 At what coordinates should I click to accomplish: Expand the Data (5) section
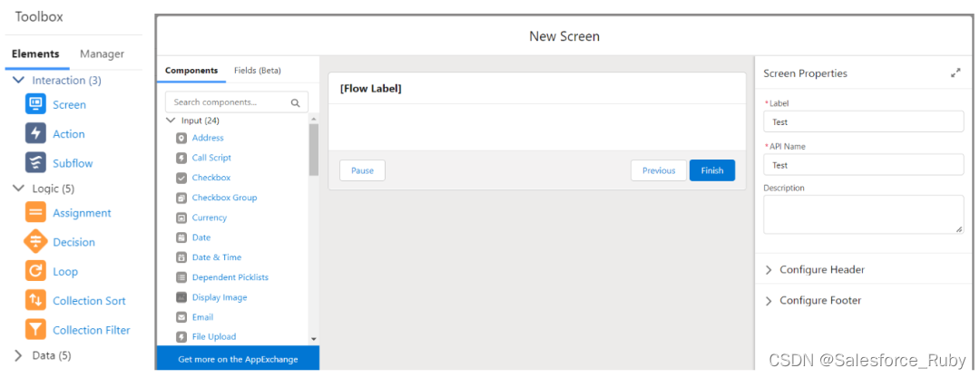pyautogui.click(x=19, y=355)
